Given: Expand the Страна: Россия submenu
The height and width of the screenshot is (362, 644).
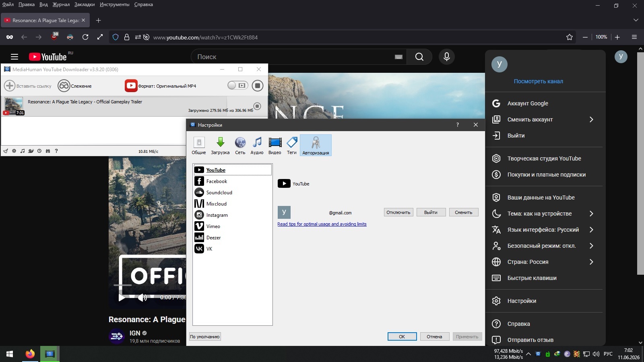Looking at the screenshot, I should [544, 262].
